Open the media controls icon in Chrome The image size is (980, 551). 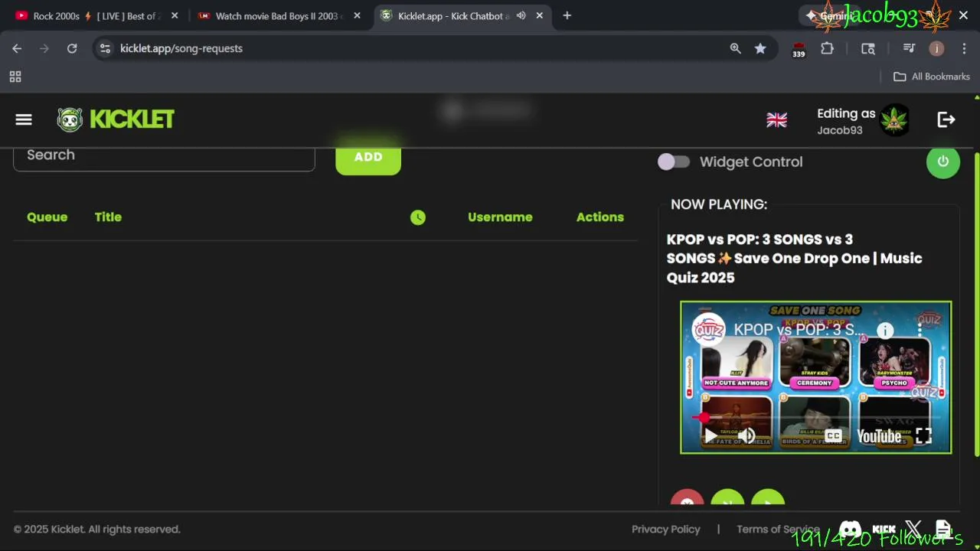coord(909,48)
